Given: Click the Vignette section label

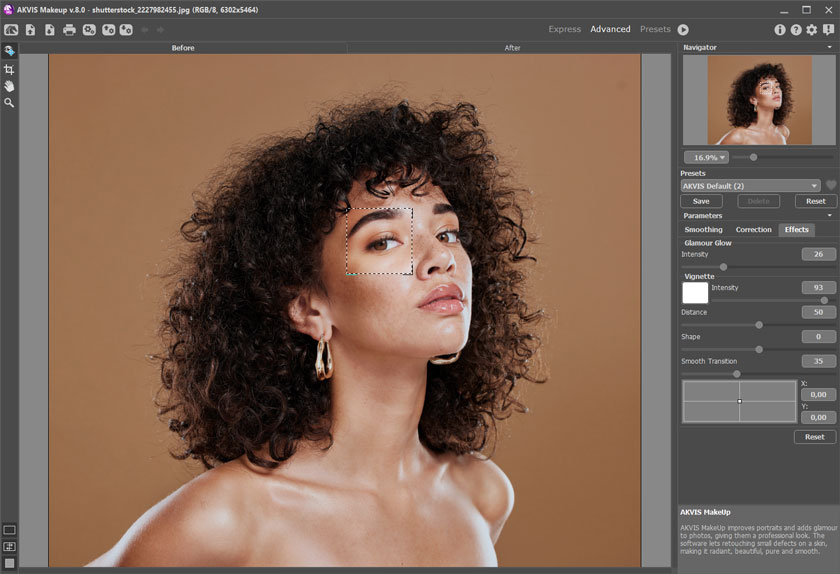Looking at the screenshot, I should pos(699,277).
